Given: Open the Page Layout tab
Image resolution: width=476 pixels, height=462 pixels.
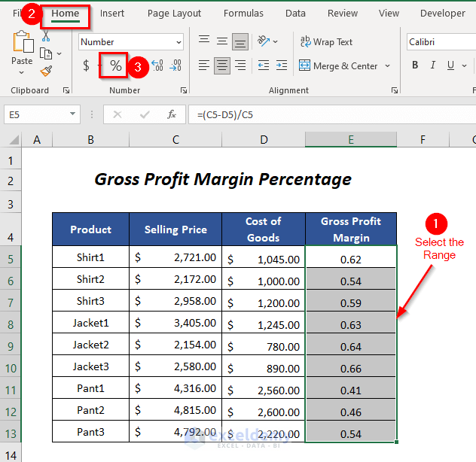Looking at the screenshot, I should click(x=174, y=14).
